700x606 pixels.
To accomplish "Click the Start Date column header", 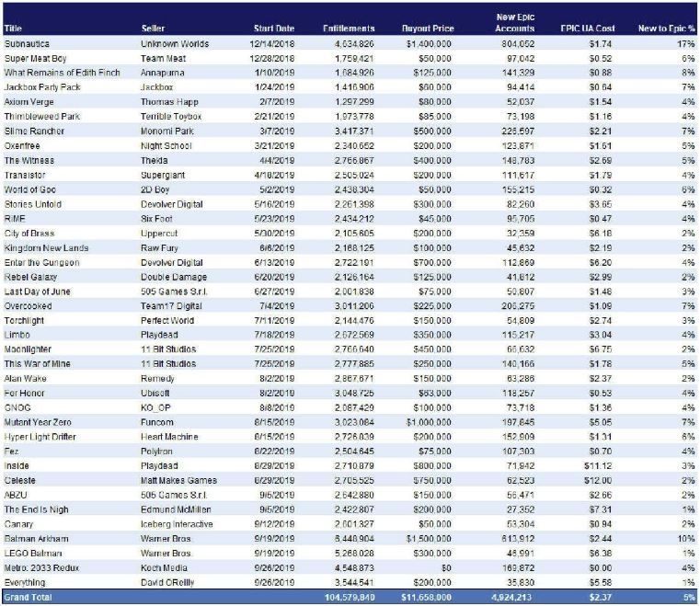I will (274, 29).
